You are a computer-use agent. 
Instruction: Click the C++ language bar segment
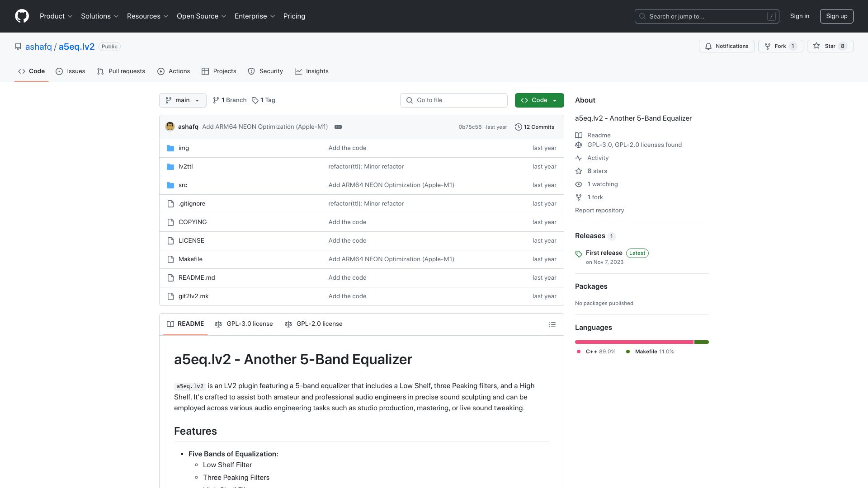tap(634, 342)
